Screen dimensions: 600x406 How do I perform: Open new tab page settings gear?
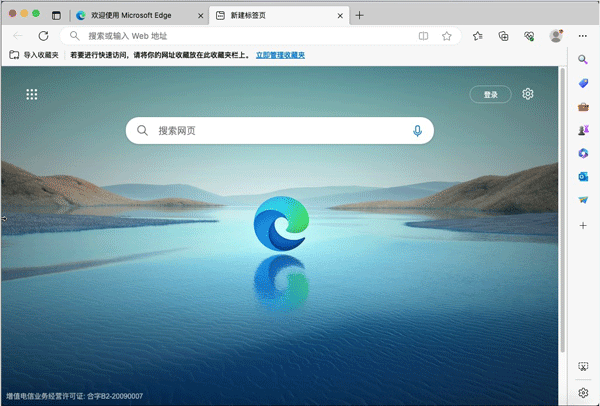(x=528, y=94)
